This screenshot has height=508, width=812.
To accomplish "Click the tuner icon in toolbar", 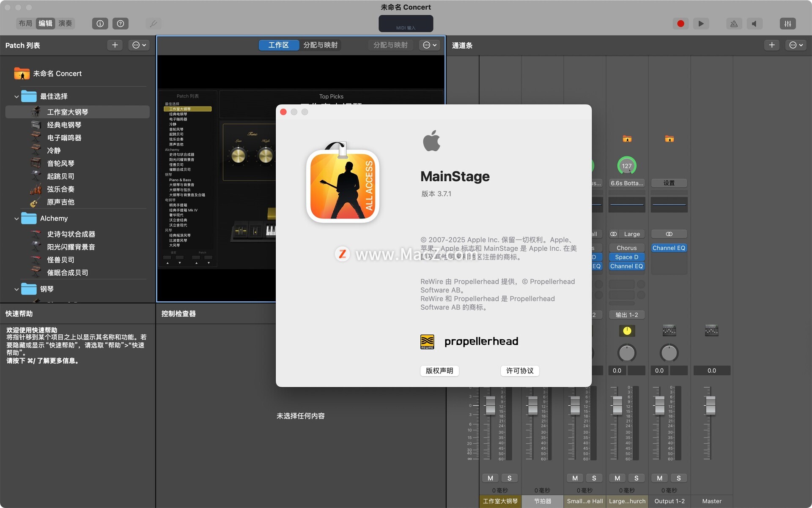I will coord(154,24).
